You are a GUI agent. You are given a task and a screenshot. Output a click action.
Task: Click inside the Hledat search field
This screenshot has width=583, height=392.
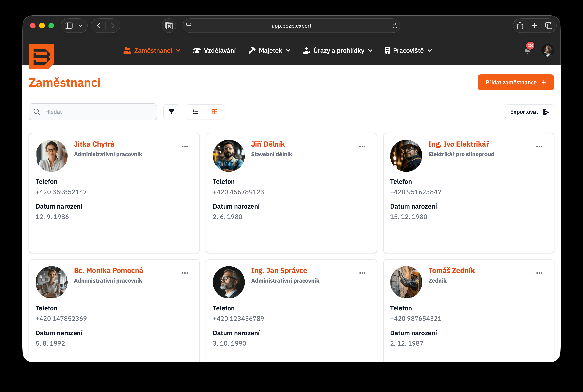point(92,112)
